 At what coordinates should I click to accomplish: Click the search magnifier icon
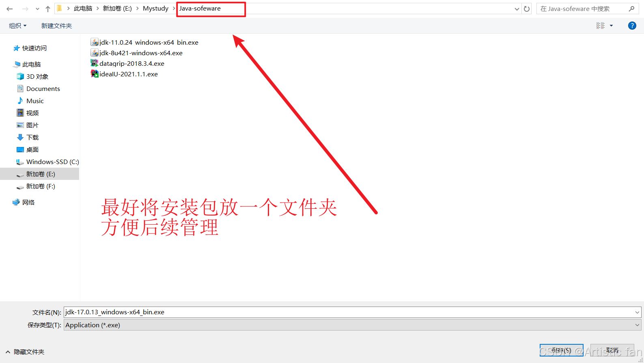tap(632, 9)
